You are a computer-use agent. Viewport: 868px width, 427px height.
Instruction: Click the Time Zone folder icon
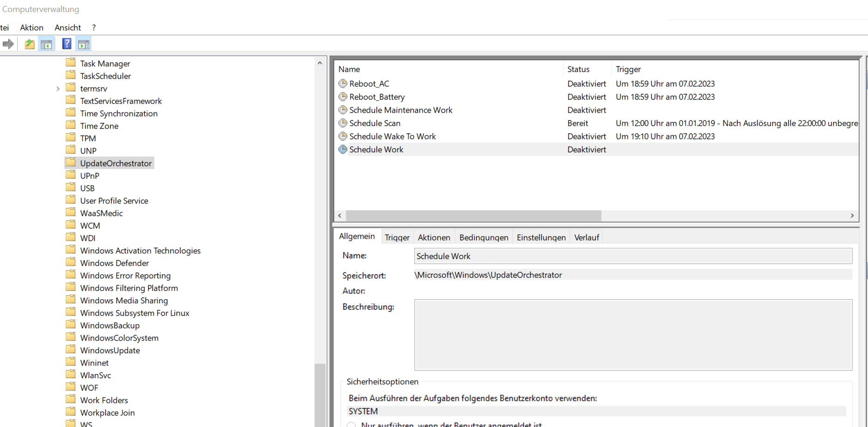pos(71,125)
